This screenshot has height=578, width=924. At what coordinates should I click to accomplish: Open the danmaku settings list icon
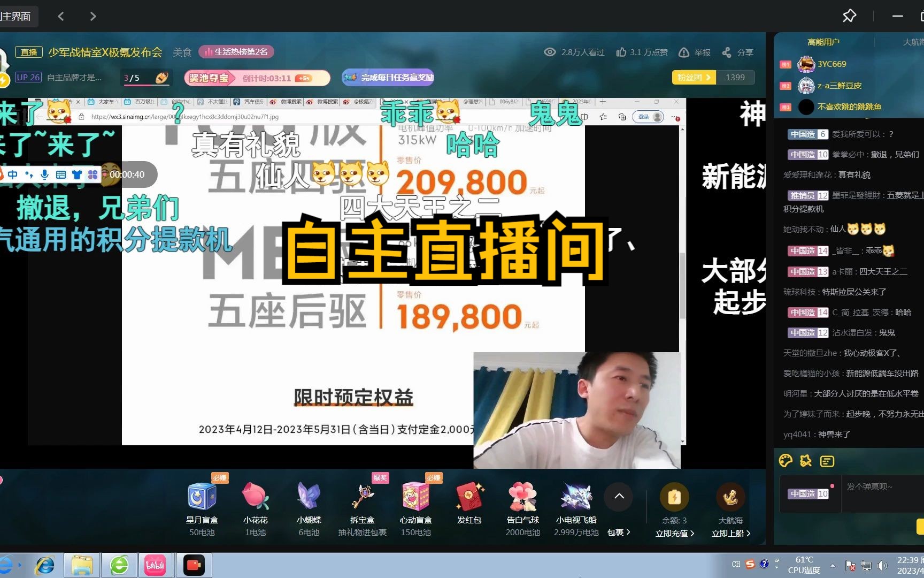[x=827, y=461]
